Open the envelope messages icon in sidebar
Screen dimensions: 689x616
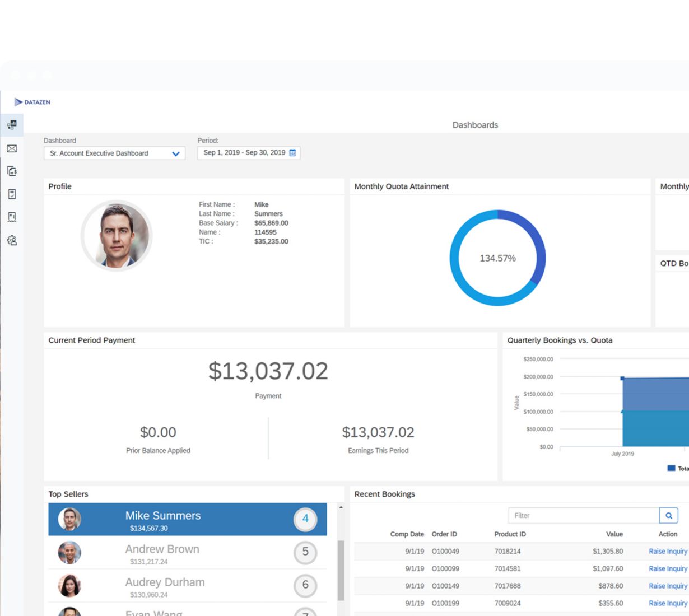pos(12,148)
